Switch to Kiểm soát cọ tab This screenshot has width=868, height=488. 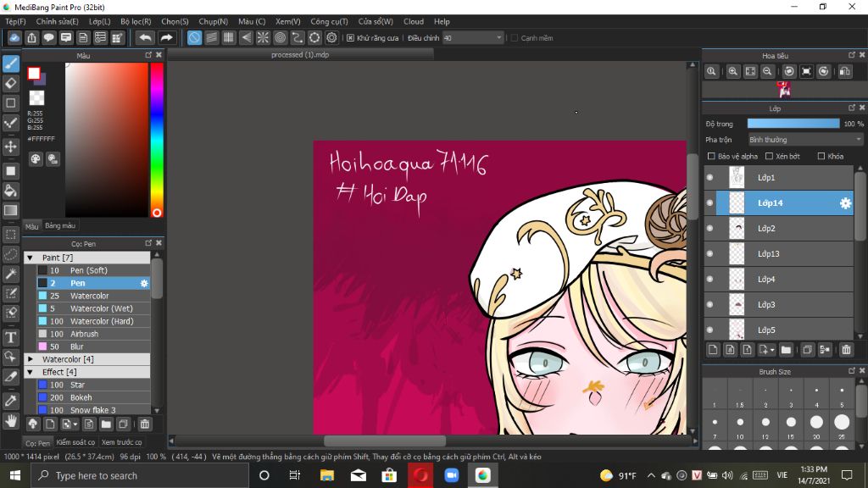click(x=75, y=442)
